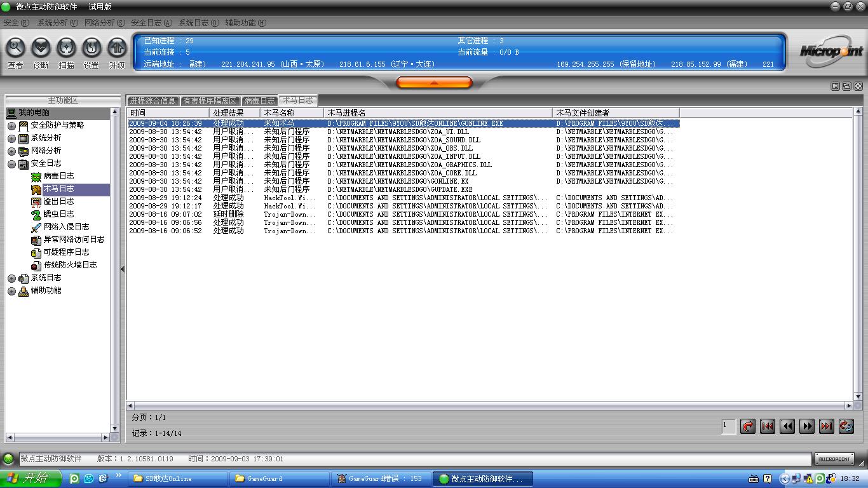
Task: Expand 系统分析 tree node
Action: click(11, 139)
